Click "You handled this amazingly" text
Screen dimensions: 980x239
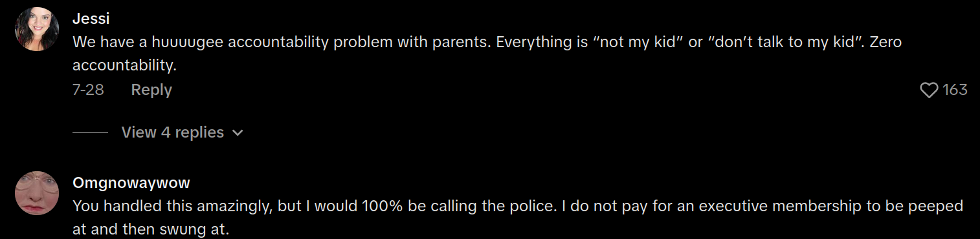point(173,206)
